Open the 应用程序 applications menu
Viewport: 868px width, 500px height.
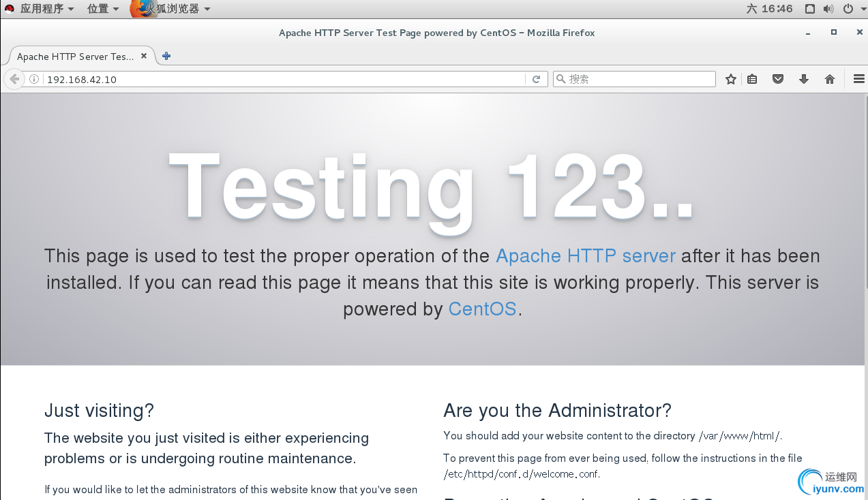coord(47,9)
